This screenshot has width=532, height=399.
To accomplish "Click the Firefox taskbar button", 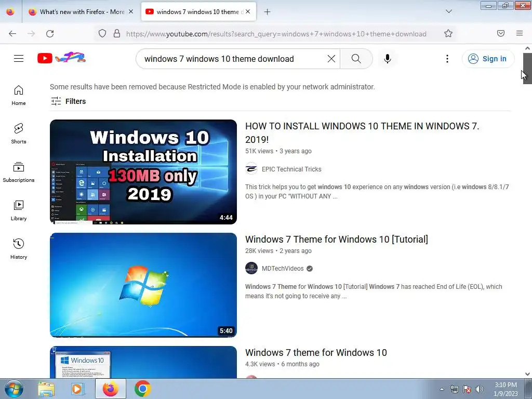I will (110, 389).
